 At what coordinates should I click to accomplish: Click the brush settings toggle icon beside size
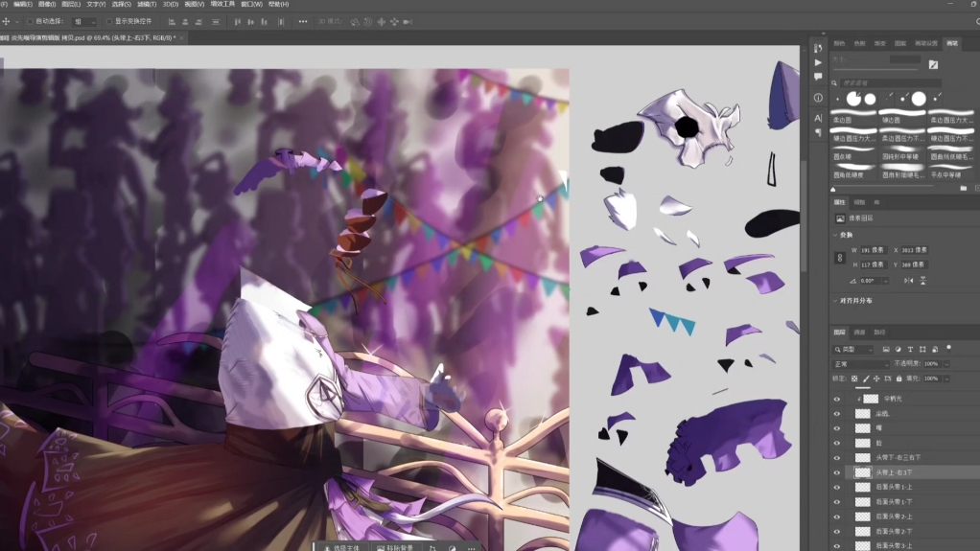click(933, 64)
